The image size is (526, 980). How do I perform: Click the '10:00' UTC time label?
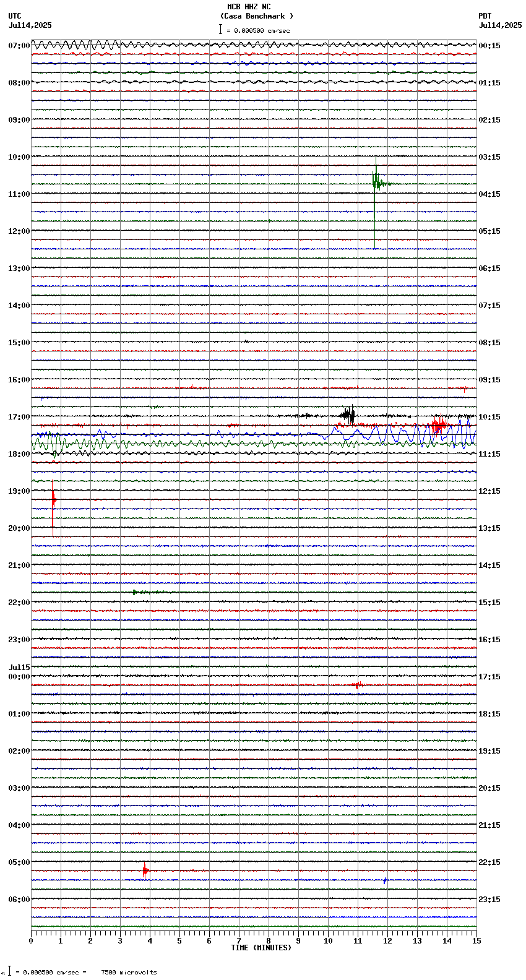click(19, 157)
